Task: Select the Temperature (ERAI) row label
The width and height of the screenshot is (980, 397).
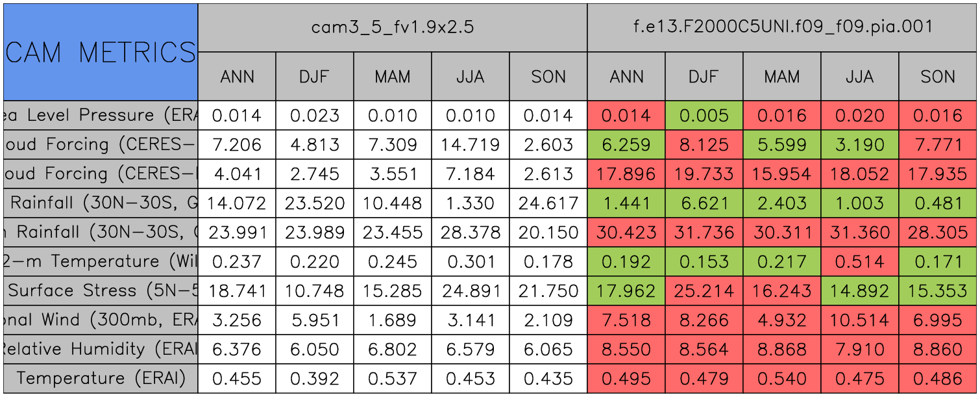Action: pos(100,378)
